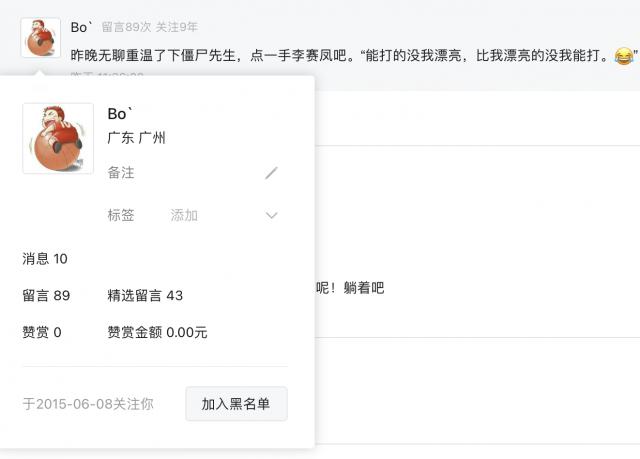Click the 关注9年 label in the header

(177, 27)
